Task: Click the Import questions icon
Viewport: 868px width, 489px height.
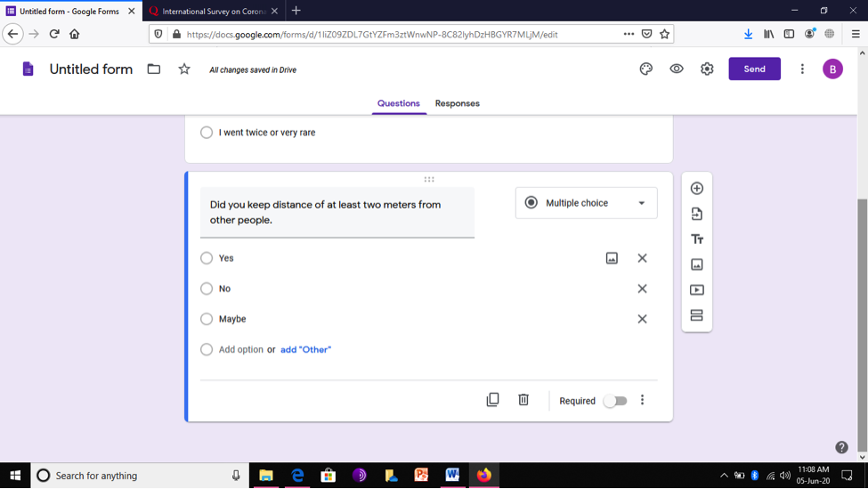Action: 696,214
